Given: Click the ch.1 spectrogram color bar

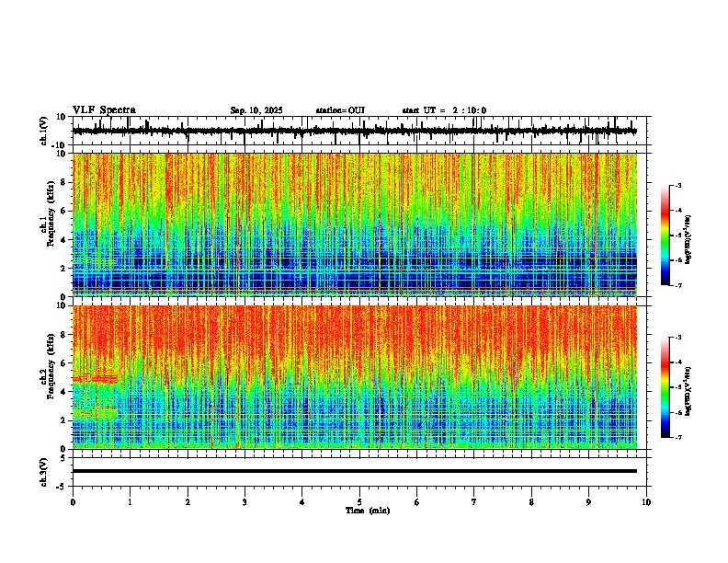Looking at the screenshot, I should coord(665,236).
